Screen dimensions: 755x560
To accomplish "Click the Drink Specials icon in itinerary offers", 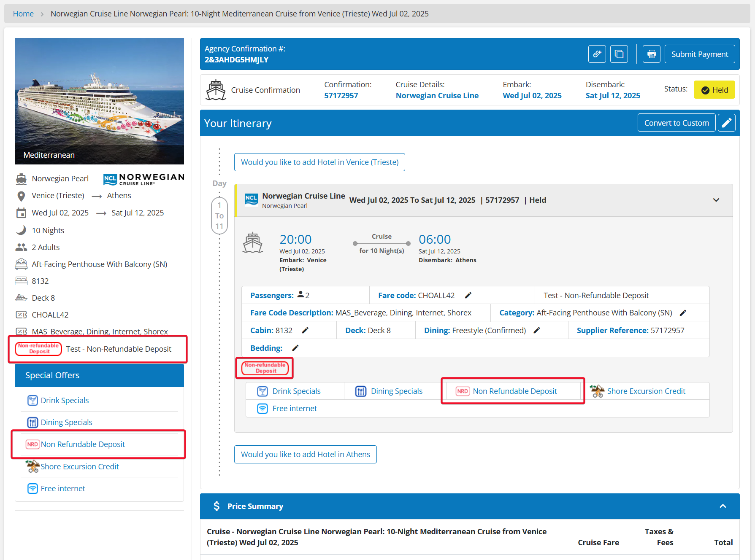I will [262, 391].
